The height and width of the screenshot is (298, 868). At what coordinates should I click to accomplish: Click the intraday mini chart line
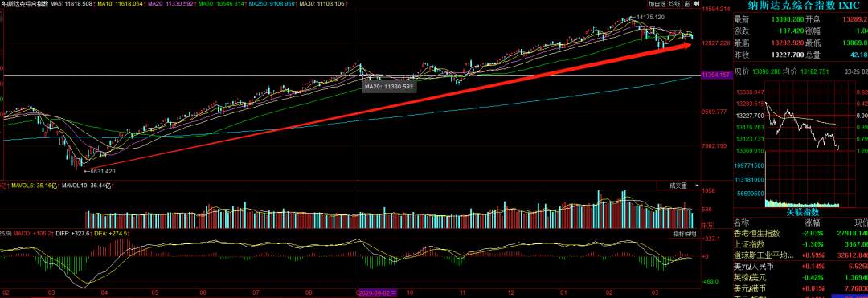801,127
